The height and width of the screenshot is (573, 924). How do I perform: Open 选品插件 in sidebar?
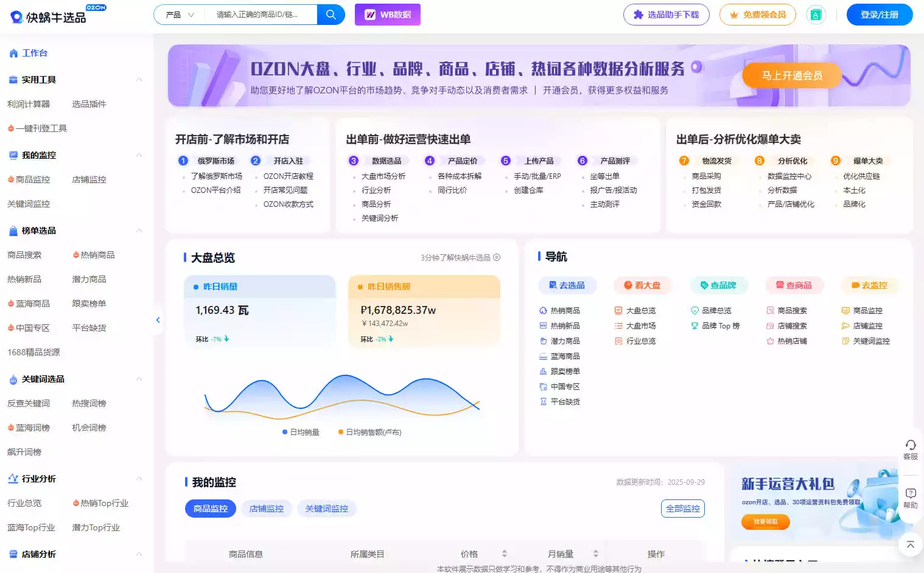[x=89, y=104]
